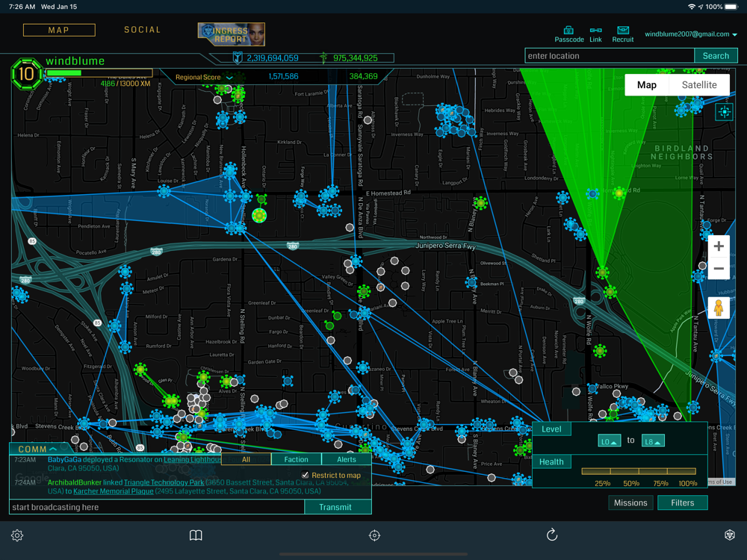This screenshot has height=560, width=747.
Task: Open the MAP tab
Action: click(59, 30)
